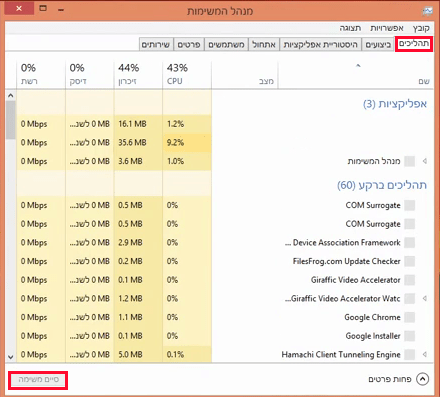Minimize the Task Manager window
The height and width of the screenshot is (397, 440).
coord(61,10)
